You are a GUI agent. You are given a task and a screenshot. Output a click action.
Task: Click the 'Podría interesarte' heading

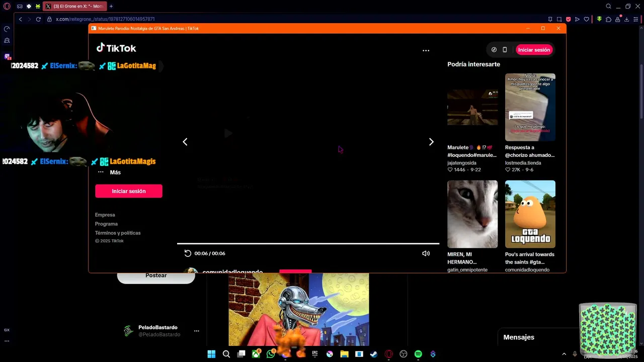click(x=473, y=64)
